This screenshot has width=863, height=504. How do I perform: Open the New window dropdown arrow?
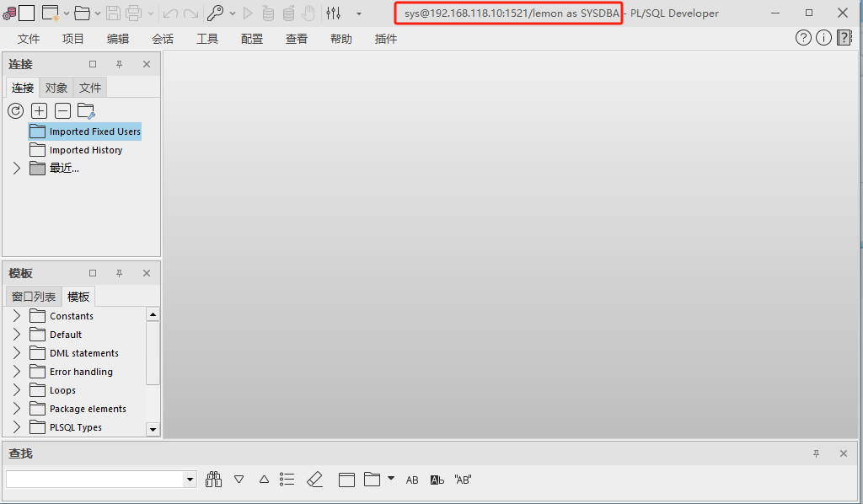pos(67,13)
